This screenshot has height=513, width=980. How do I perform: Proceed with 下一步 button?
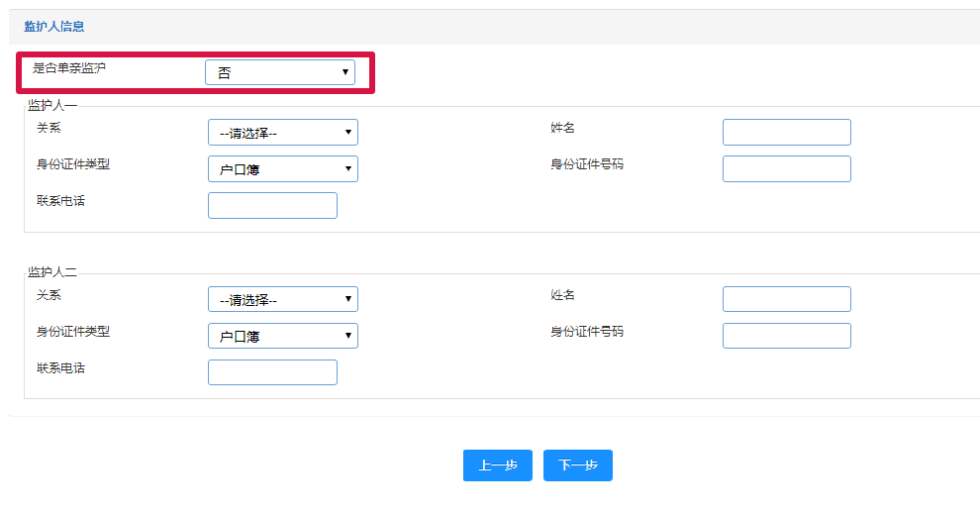pyautogui.click(x=577, y=464)
